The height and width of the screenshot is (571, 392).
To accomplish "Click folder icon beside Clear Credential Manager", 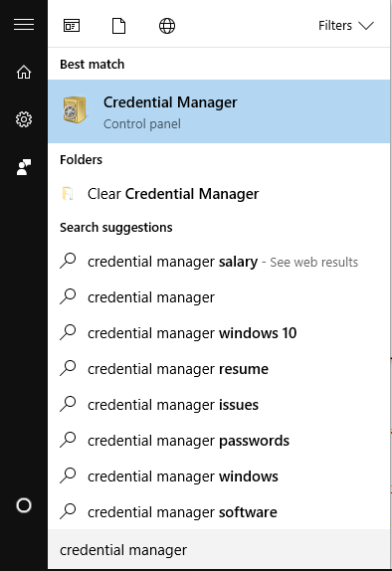I will 68,193.
